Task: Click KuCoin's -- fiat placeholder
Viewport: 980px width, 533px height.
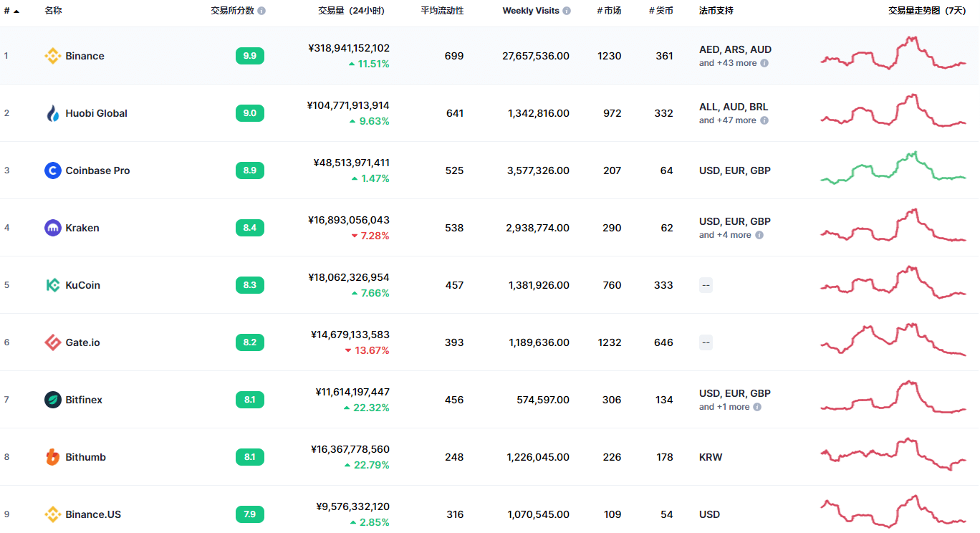Action: tap(706, 285)
